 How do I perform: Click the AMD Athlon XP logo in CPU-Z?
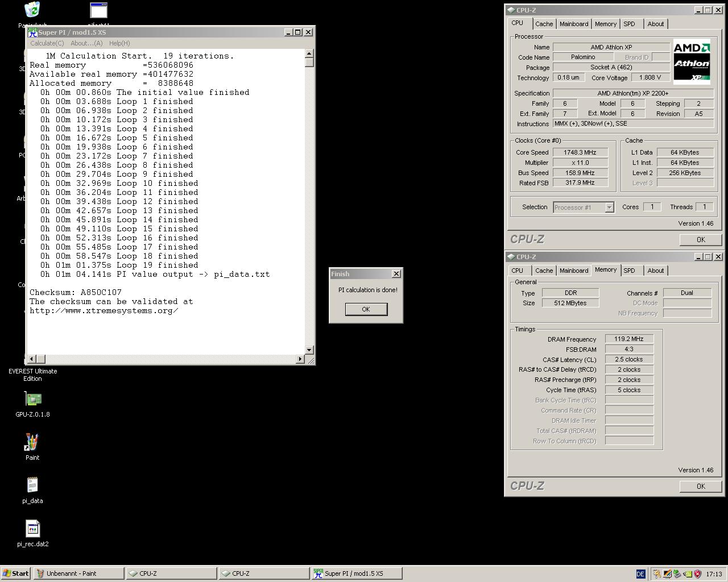click(692, 61)
